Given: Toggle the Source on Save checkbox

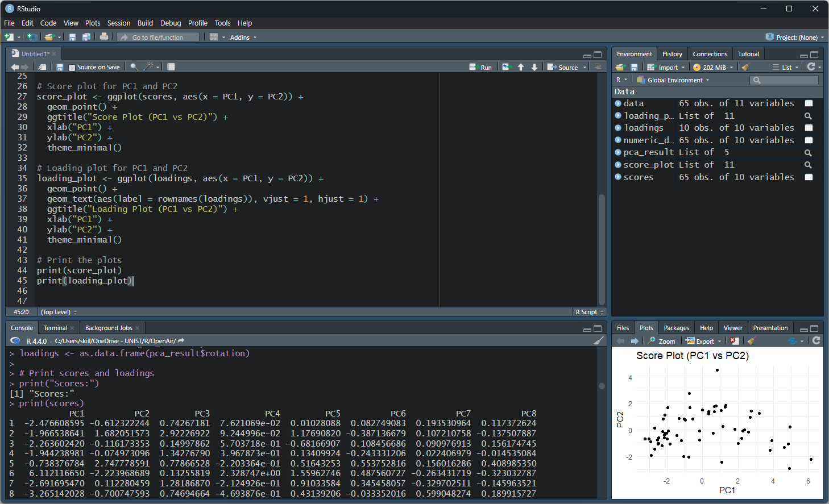Looking at the screenshot, I should click(72, 68).
